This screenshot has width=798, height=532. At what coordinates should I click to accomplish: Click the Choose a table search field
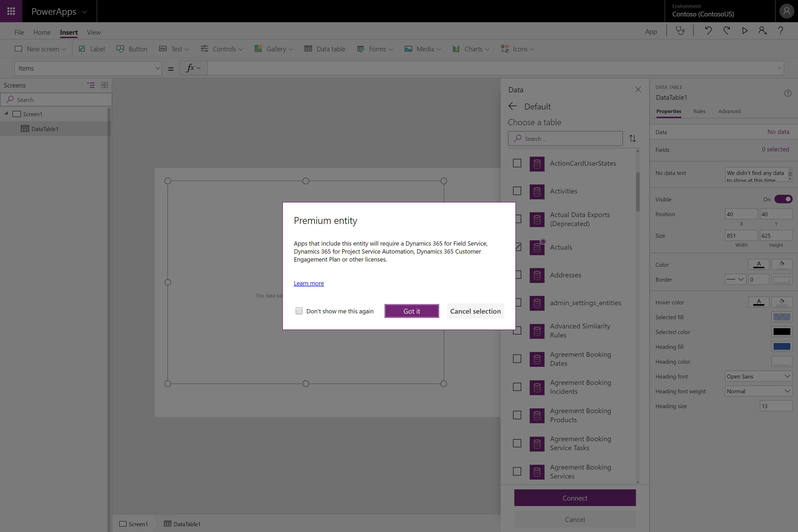565,138
